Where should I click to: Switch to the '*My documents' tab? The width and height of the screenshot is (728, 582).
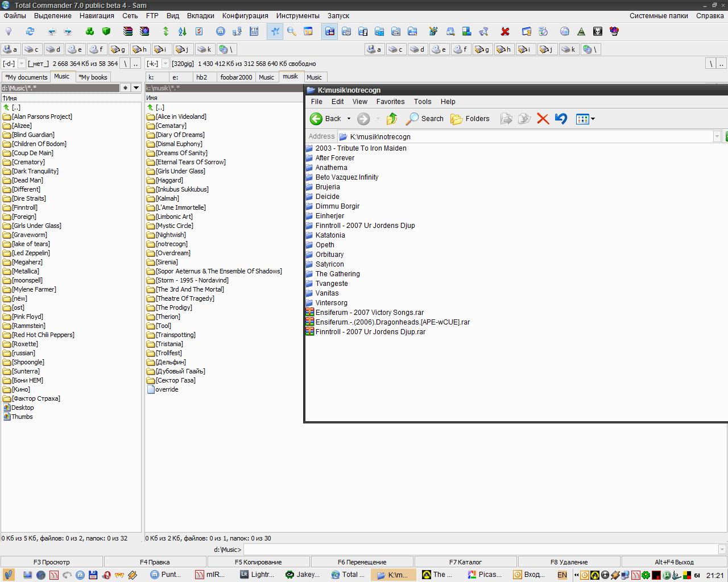26,77
